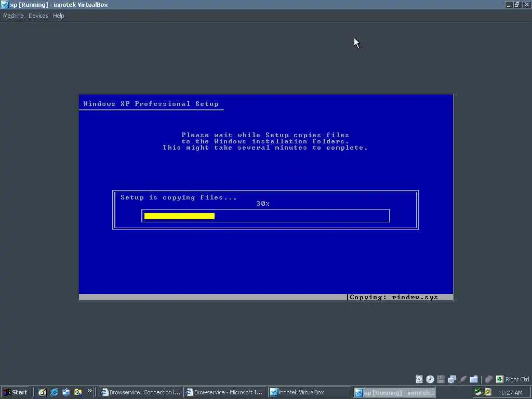
Task: Click the mouse capture indicator icon
Action: 488,379
